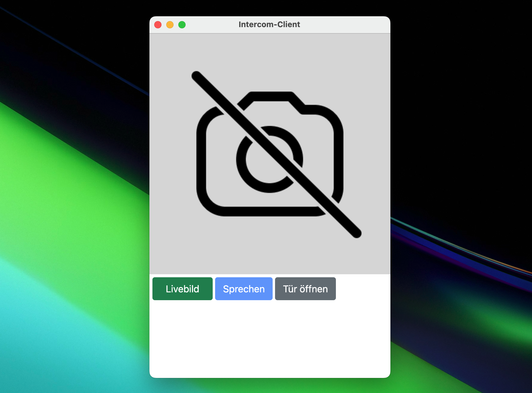Image resolution: width=532 pixels, height=393 pixels.
Task: Click the green Livebild control on the left
Action: click(182, 288)
